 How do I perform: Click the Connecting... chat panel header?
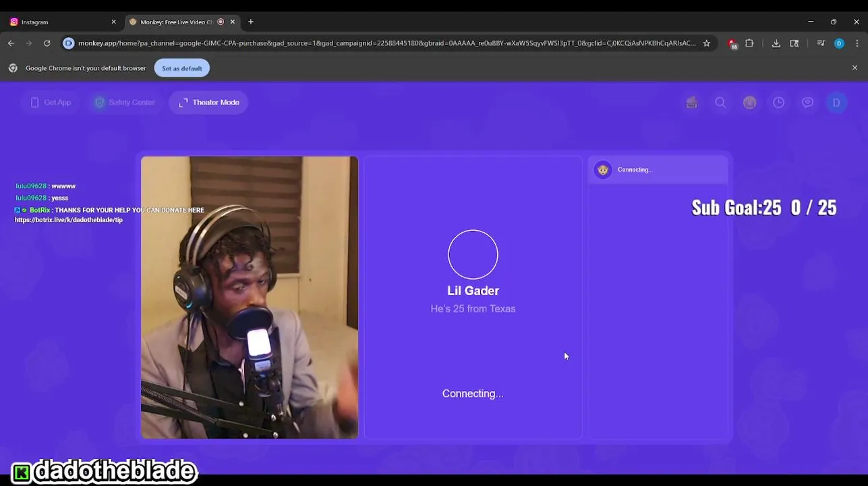pyautogui.click(x=658, y=170)
